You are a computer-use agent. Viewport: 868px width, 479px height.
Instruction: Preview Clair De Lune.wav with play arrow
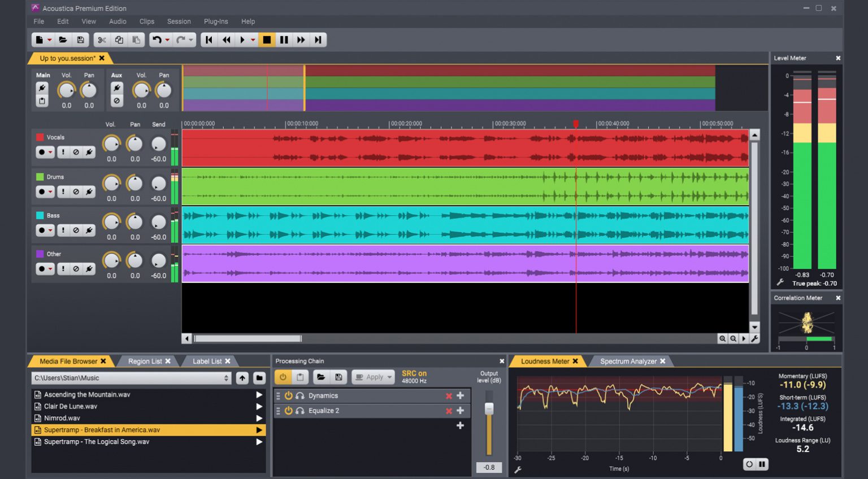click(x=259, y=407)
